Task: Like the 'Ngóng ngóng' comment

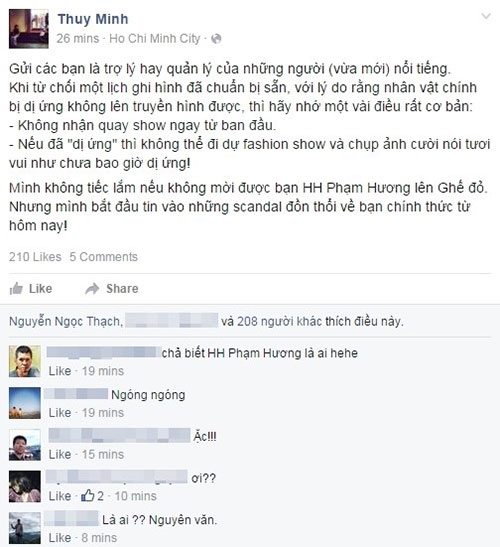Action: [60, 413]
